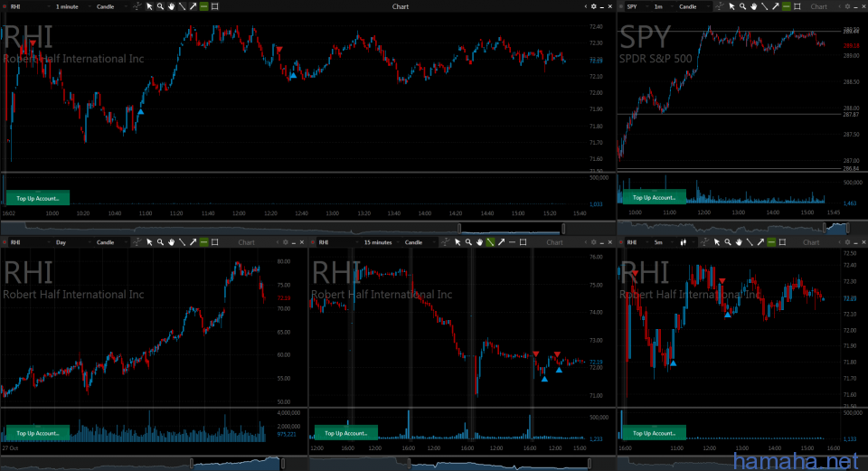Viewport: 868px width, 471px height.
Task: Select hand pan tool in RHI Day chart
Action: pyautogui.click(x=171, y=242)
